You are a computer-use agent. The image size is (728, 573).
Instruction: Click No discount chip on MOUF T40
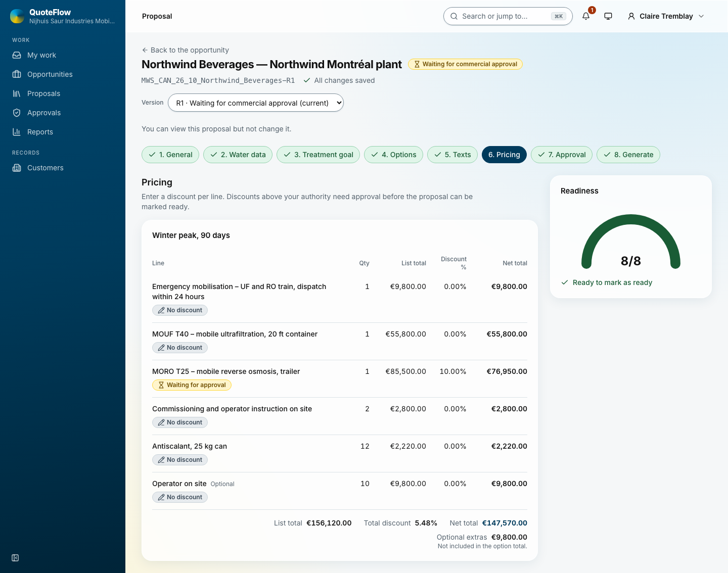[x=180, y=348]
